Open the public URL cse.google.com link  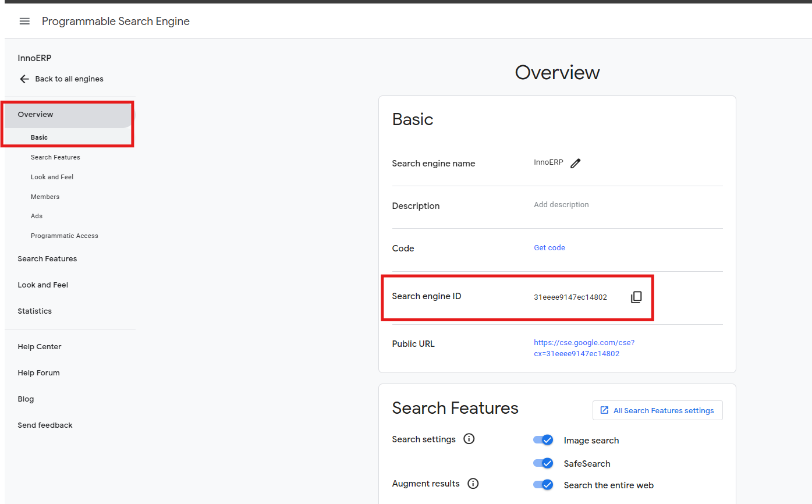point(584,348)
